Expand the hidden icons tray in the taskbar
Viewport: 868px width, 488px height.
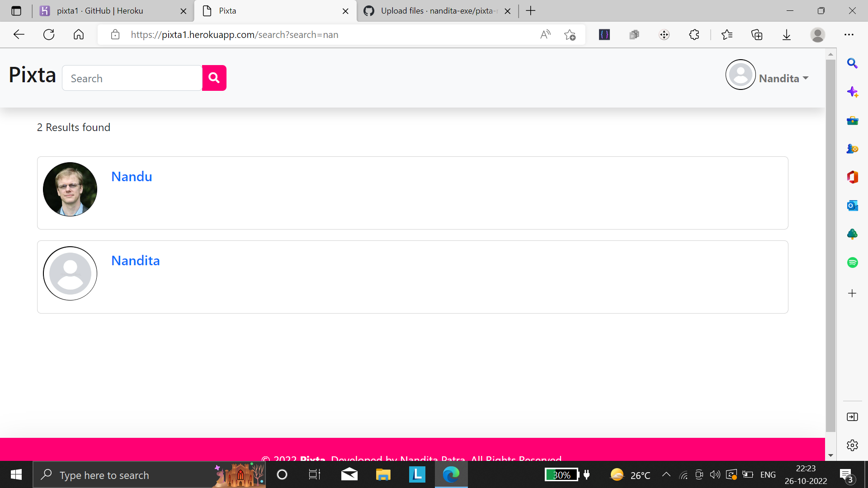point(666,474)
